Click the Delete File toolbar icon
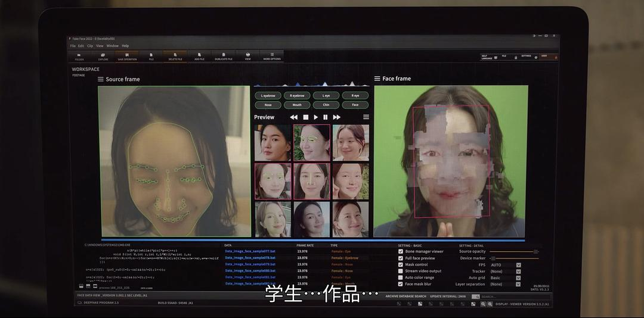This screenshot has height=318, width=644. [175, 57]
